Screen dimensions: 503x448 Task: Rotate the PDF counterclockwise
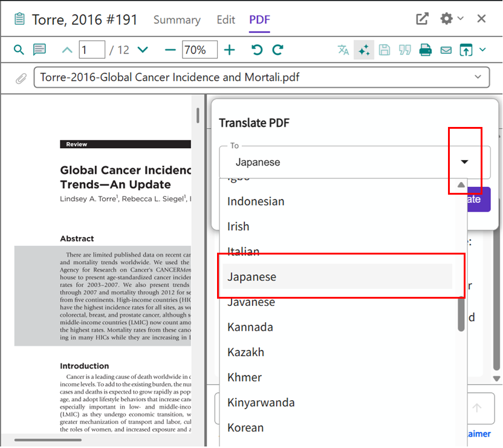click(258, 50)
